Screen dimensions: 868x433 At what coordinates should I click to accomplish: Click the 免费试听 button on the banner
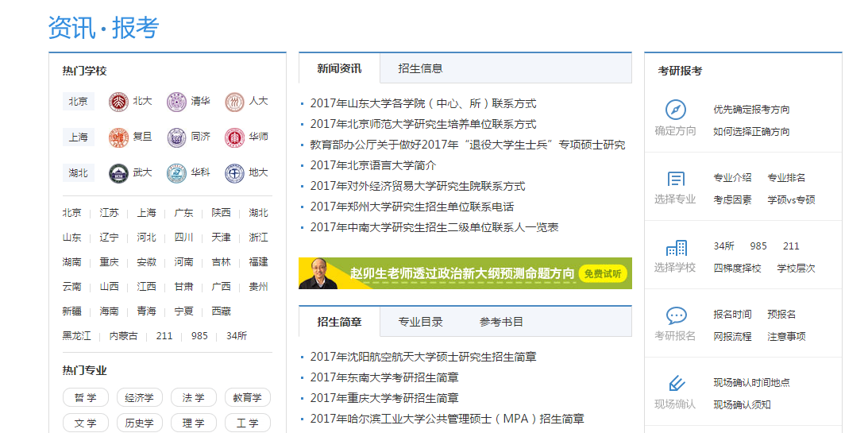tap(602, 273)
